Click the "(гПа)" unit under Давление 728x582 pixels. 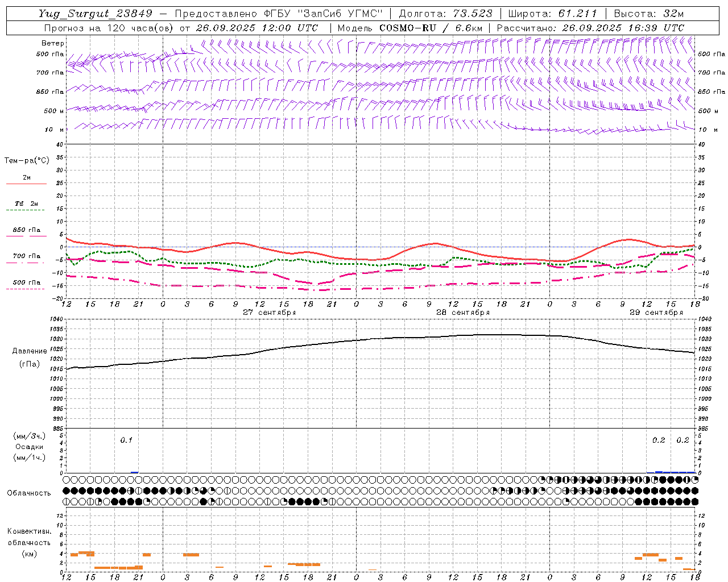(30, 364)
